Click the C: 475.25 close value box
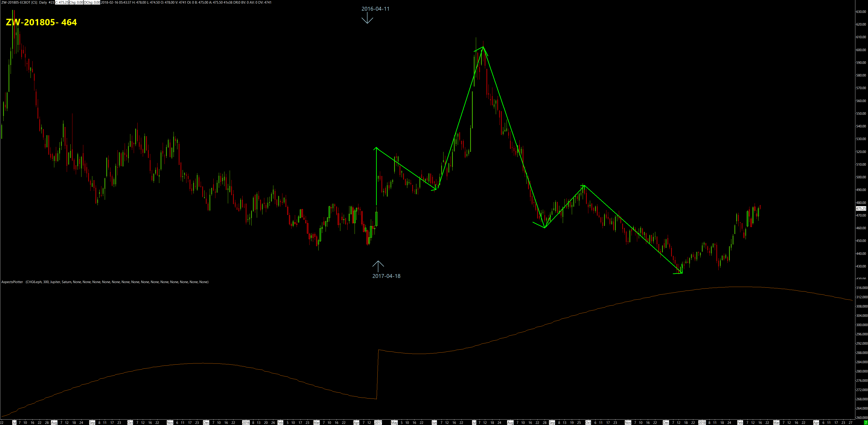868x425 pixels. (x=62, y=2)
